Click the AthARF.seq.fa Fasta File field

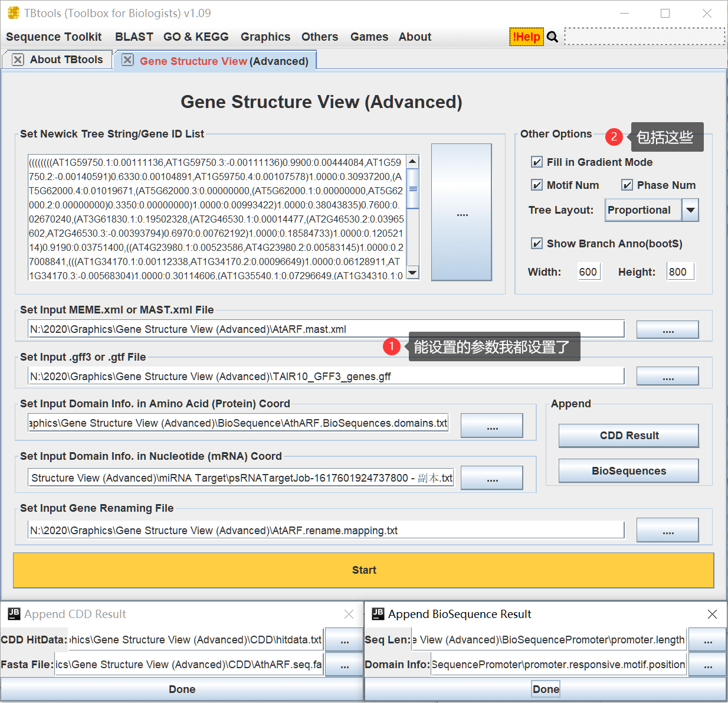tap(189, 665)
